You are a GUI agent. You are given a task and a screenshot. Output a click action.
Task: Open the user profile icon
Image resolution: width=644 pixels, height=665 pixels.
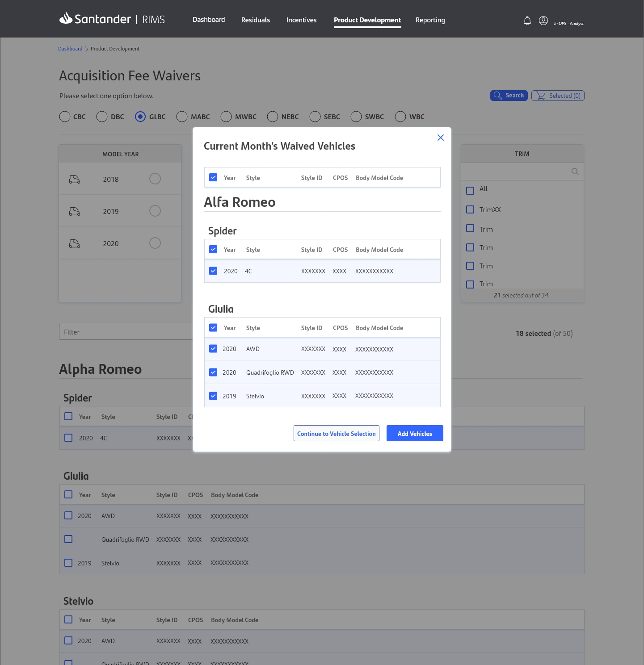tap(543, 21)
